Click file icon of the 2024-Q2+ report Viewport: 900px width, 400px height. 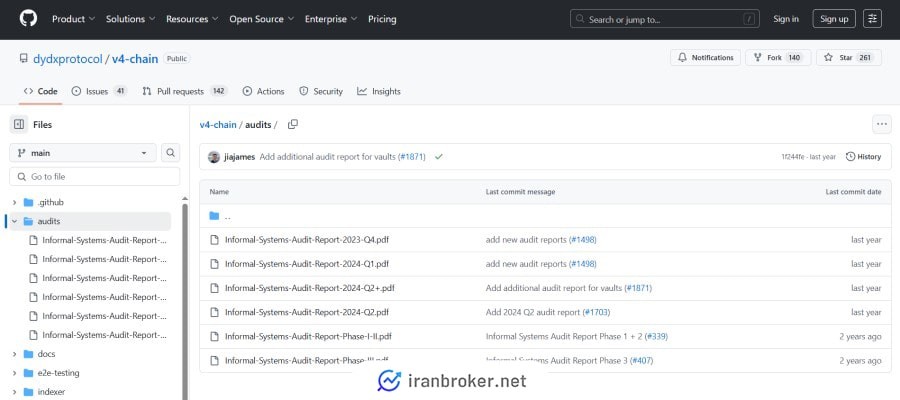tap(215, 288)
